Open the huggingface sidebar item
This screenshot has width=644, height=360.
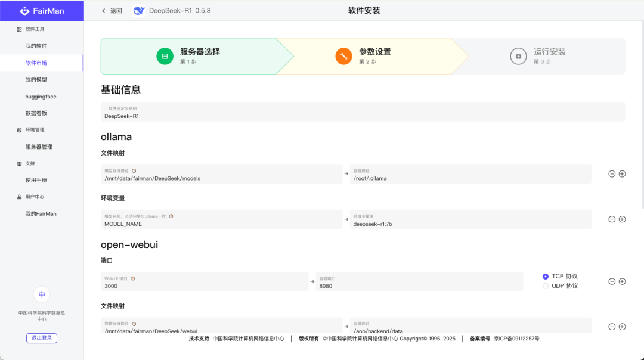tap(42, 97)
